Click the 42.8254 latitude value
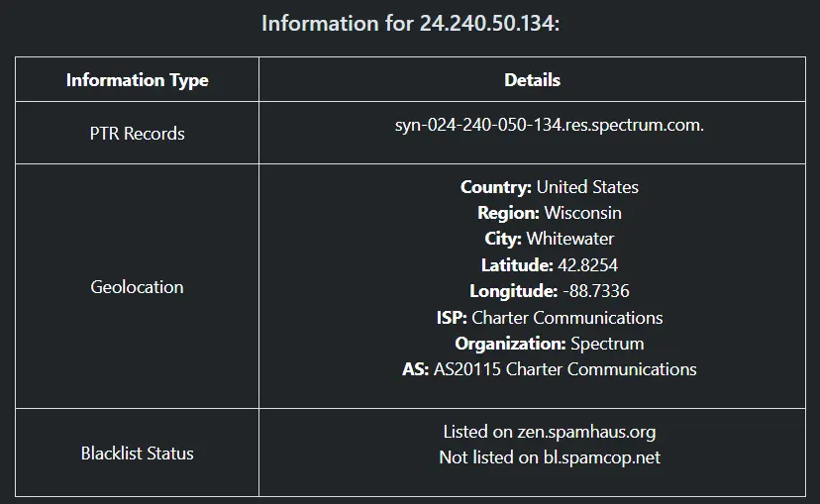The height and width of the screenshot is (504, 820). coord(587,265)
